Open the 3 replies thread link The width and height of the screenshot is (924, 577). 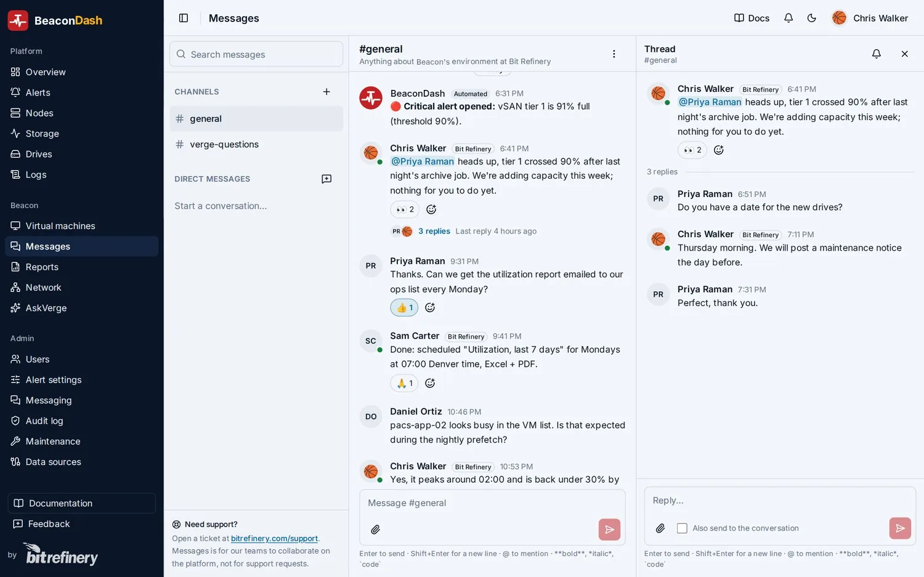434,232
